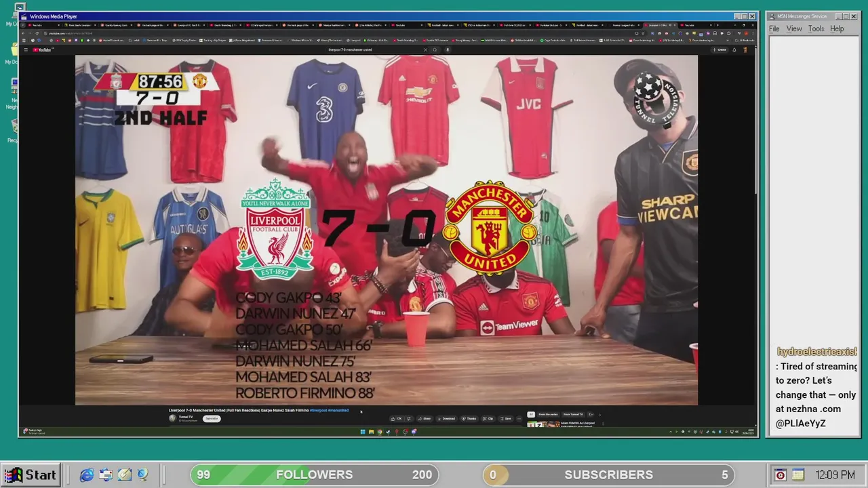The height and width of the screenshot is (488, 868).
Task: Click the Share button under video
Action: pos(425,419)
